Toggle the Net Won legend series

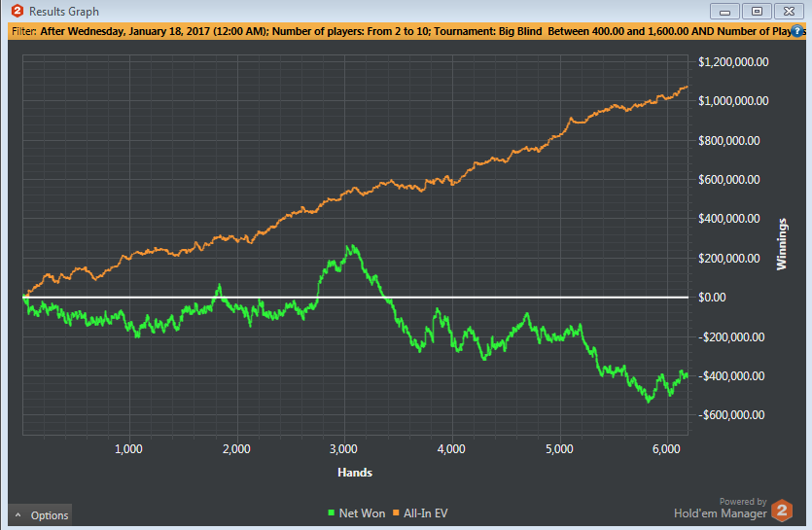357,512
